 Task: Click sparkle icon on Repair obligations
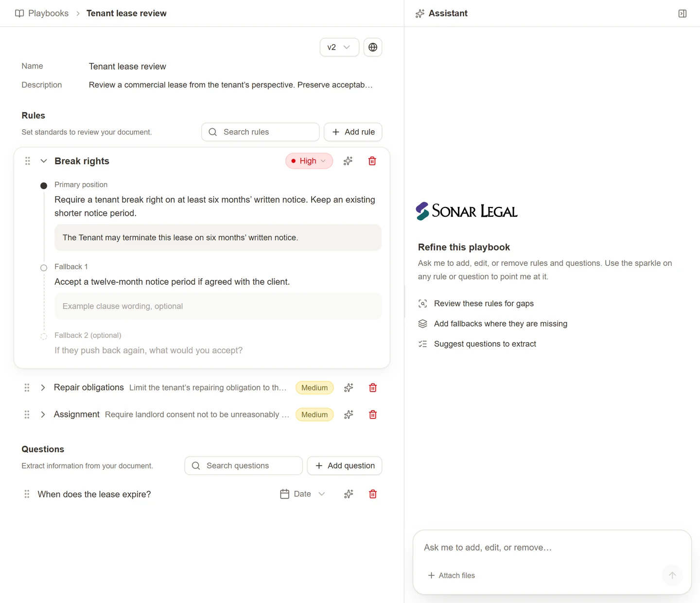(349, 388)
